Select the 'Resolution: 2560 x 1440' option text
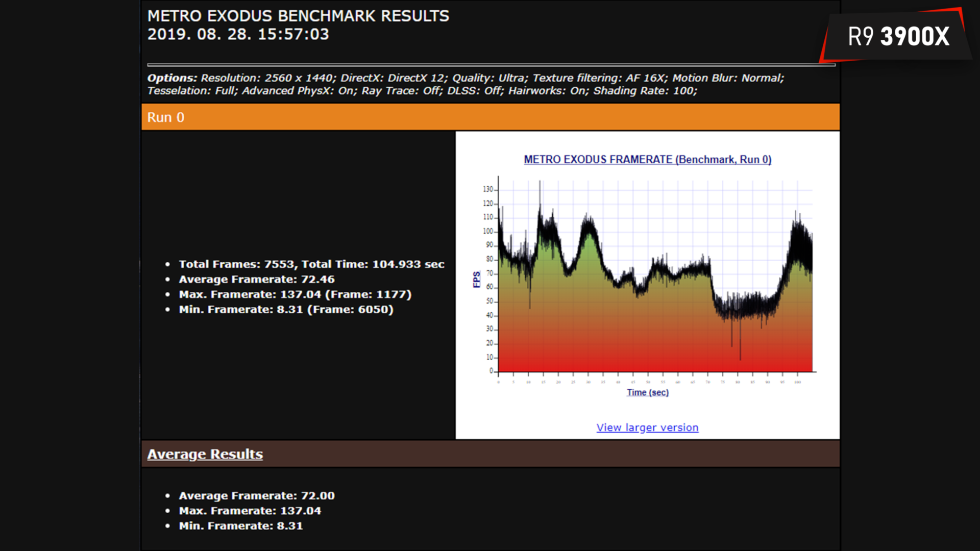The width and height of the screenshot is (980, 551). (x=268, y=78)
